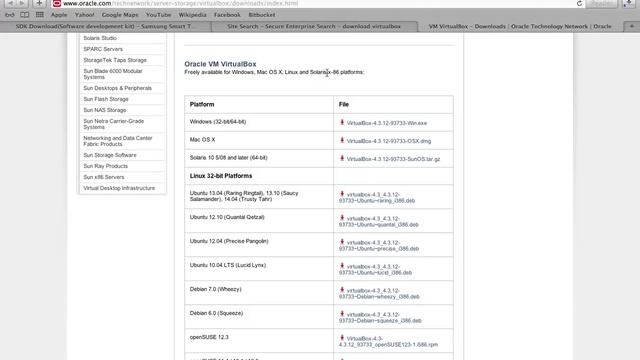Show bookmarks with the open book icon
The image size is (640, 360).
coord(24,15)
